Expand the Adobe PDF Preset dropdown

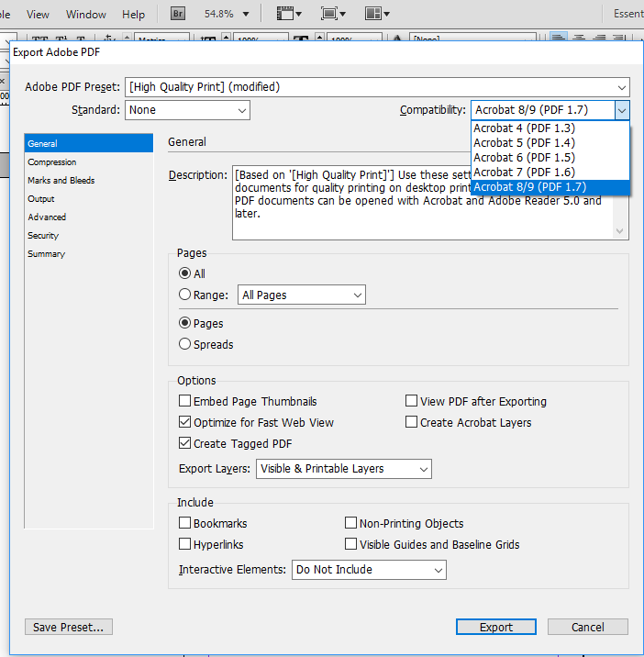(x=622, y=87)
